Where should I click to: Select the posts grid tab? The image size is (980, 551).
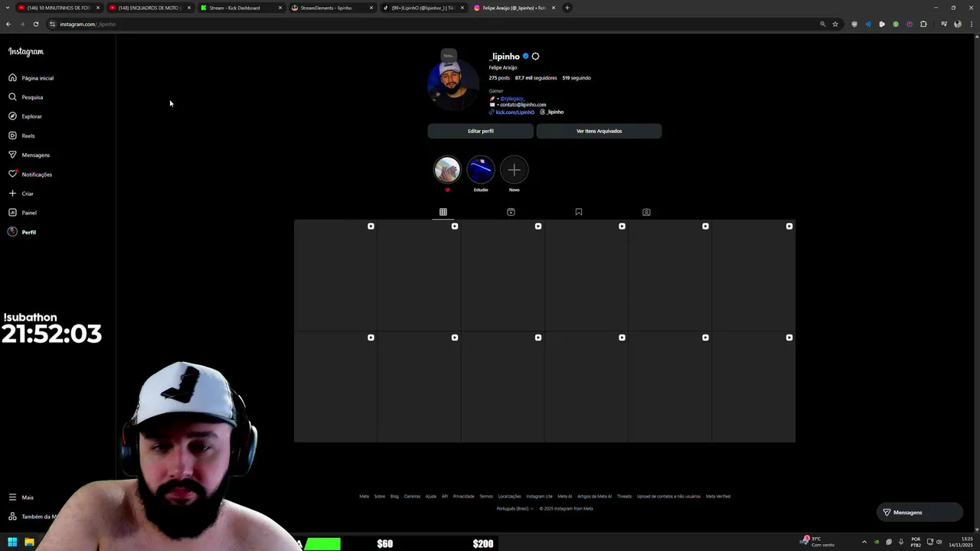tap(443, 212)
